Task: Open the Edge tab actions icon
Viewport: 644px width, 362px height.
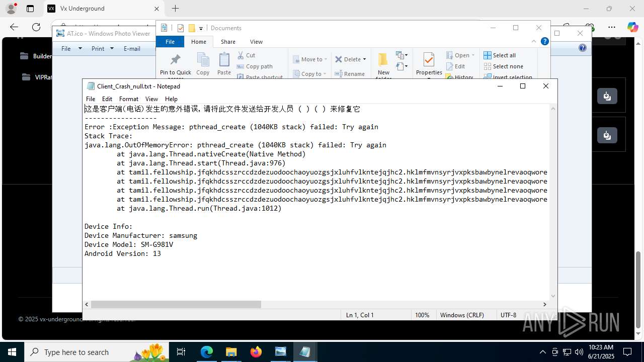Action: tap(30, 9)
